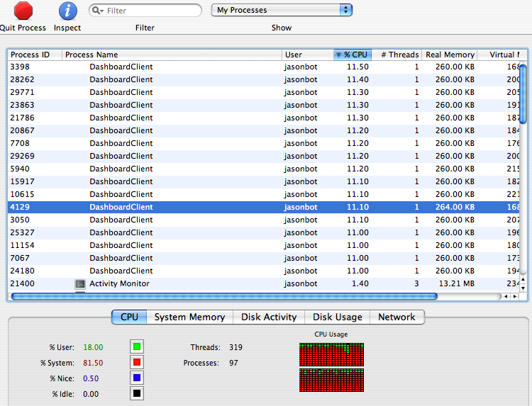Viewport: 532px width, 406px height.
Task: Select process row with ID 29771
Action: point(264,92)
